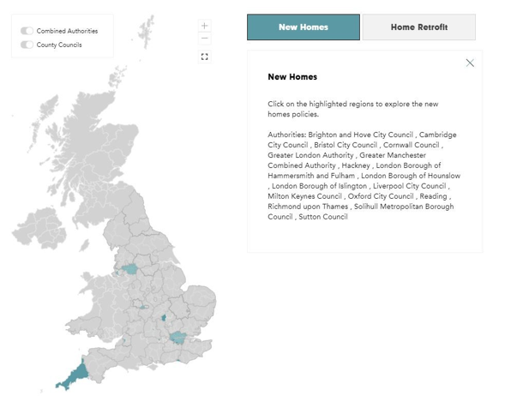Enter fullscreen map view
Viewport: 517px width, 420px height.
[205, 57]
